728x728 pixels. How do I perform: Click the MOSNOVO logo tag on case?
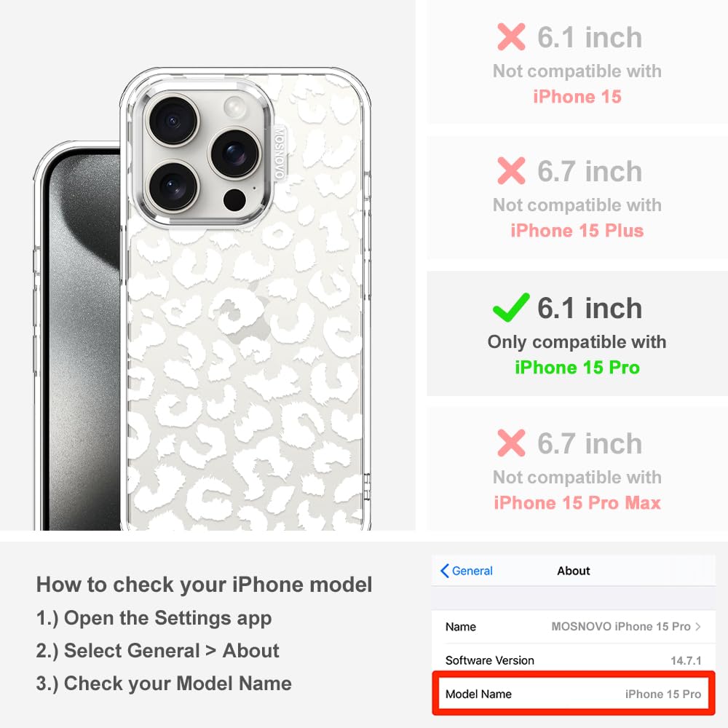pos(279,153)
